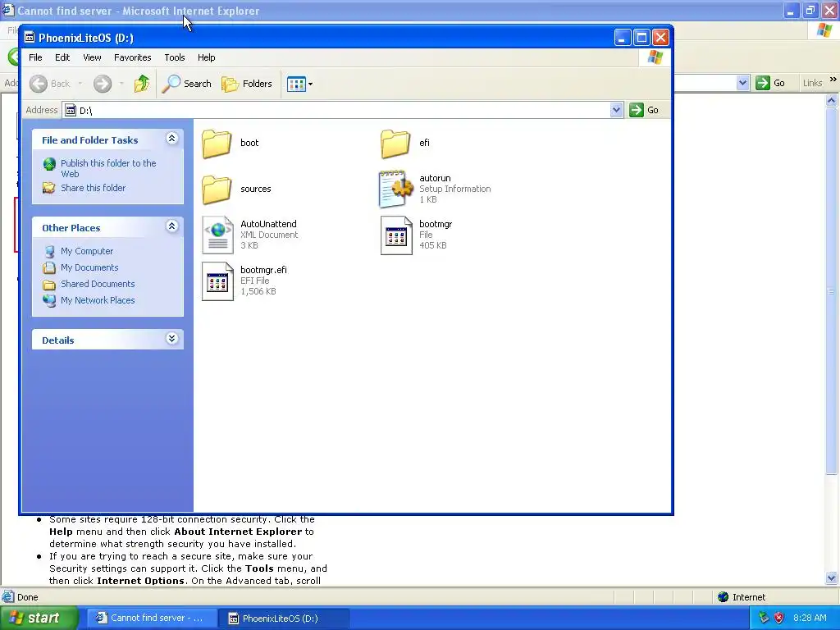Click the Go button in Explorer window

point(644,110)
